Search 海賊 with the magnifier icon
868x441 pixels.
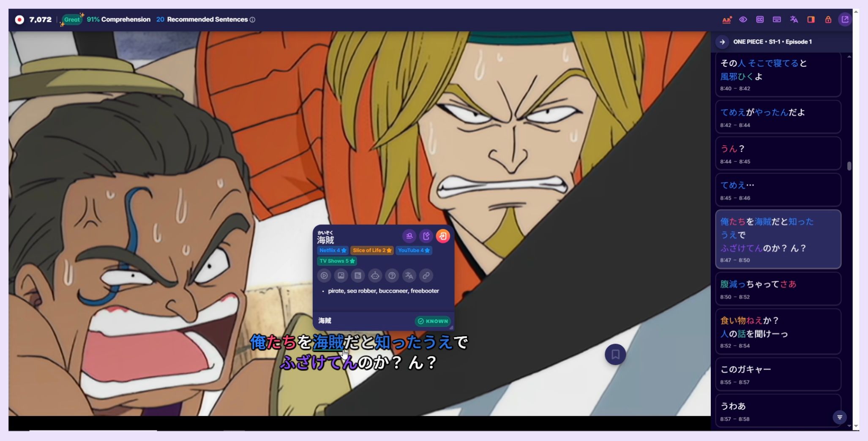(409, 236)
